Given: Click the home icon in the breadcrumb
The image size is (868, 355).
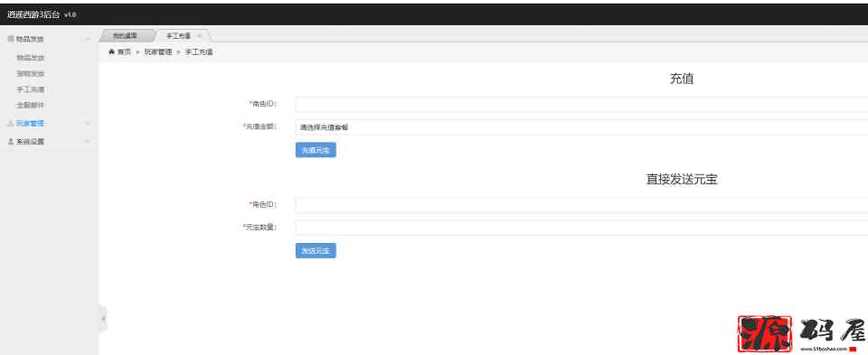Looking at the screenshot, I should [x=111, y=52].
